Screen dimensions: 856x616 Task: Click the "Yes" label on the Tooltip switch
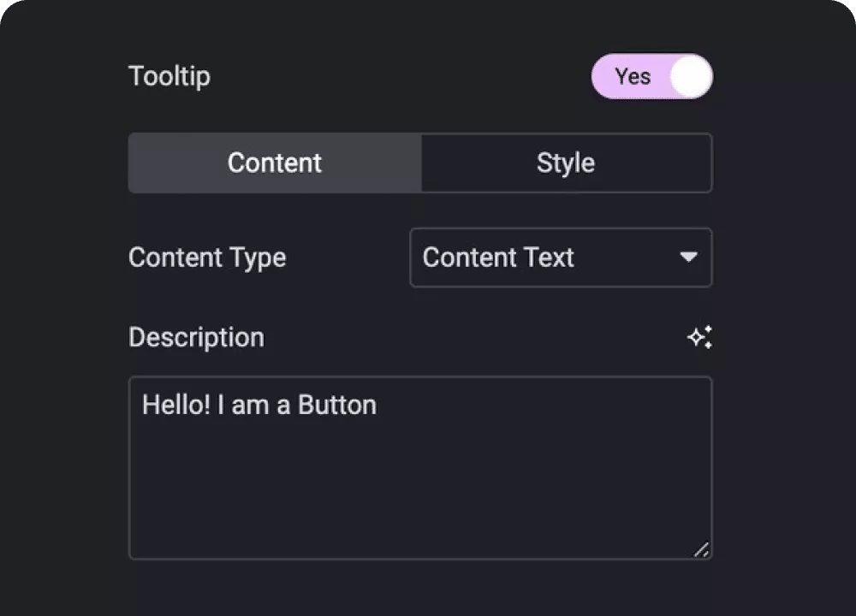coord(633,76)
